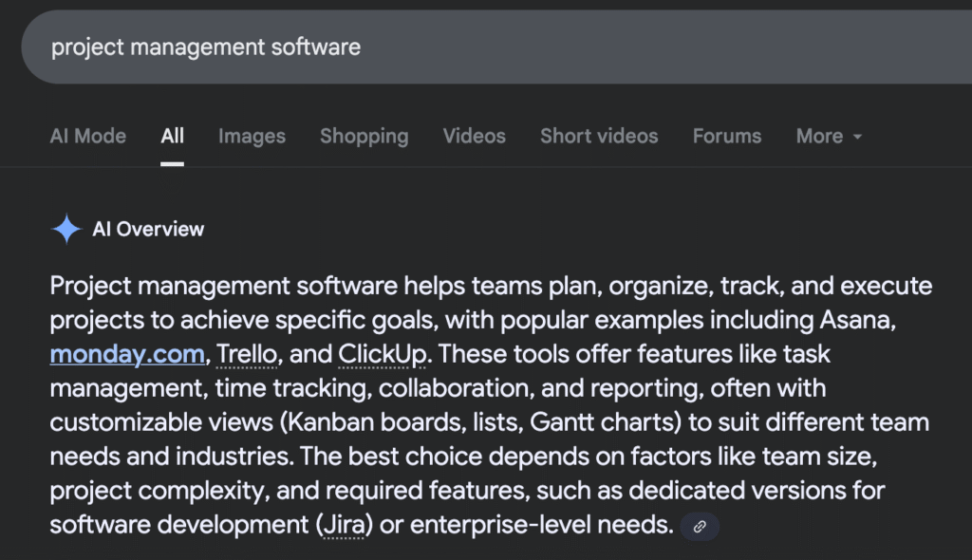Screen dimensions: 972x560
Task: Click the word 'Asana' in the overview
Action: click(x=855, y=320)
